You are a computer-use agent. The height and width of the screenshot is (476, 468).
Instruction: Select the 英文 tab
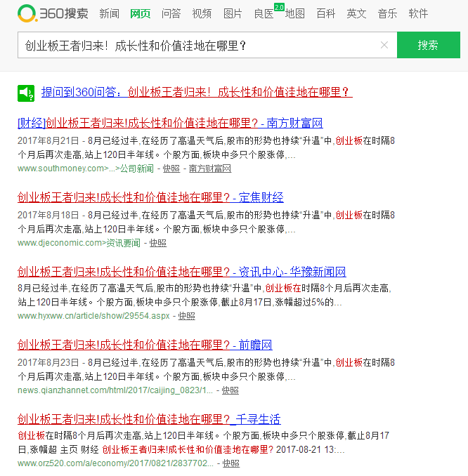coord(356,13)
